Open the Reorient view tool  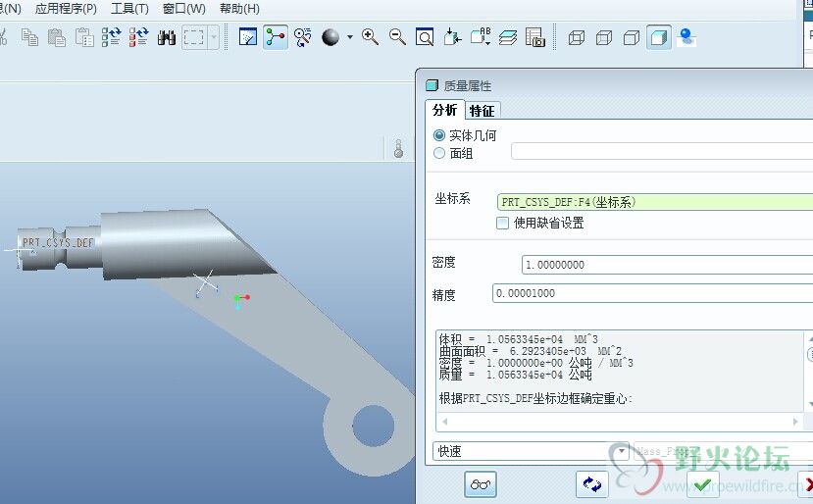(x=453, y=37)
